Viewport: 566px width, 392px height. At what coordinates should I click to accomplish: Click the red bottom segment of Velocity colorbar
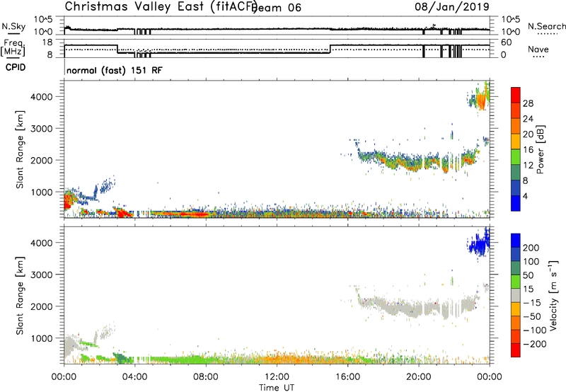coord(516,350)
